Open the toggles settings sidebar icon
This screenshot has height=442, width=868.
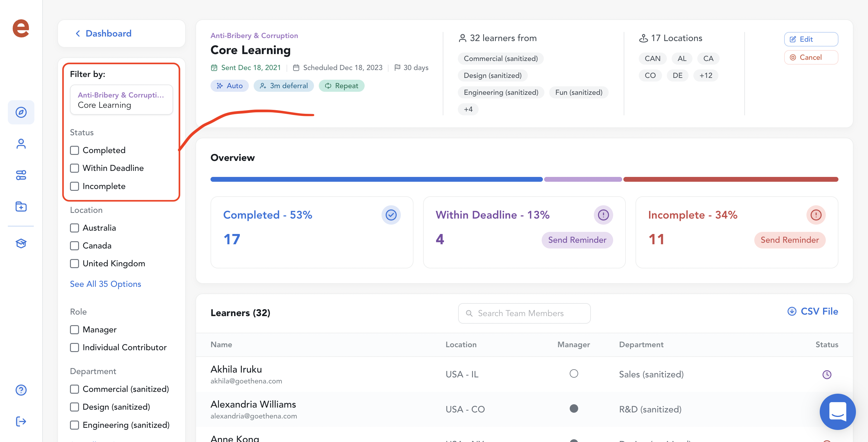click(x=21, y=175)
